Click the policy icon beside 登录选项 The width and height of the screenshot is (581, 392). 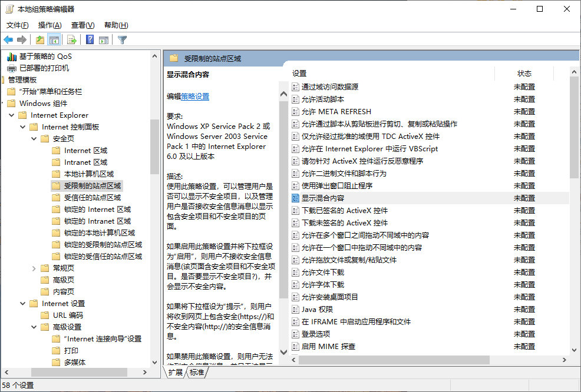295,334
